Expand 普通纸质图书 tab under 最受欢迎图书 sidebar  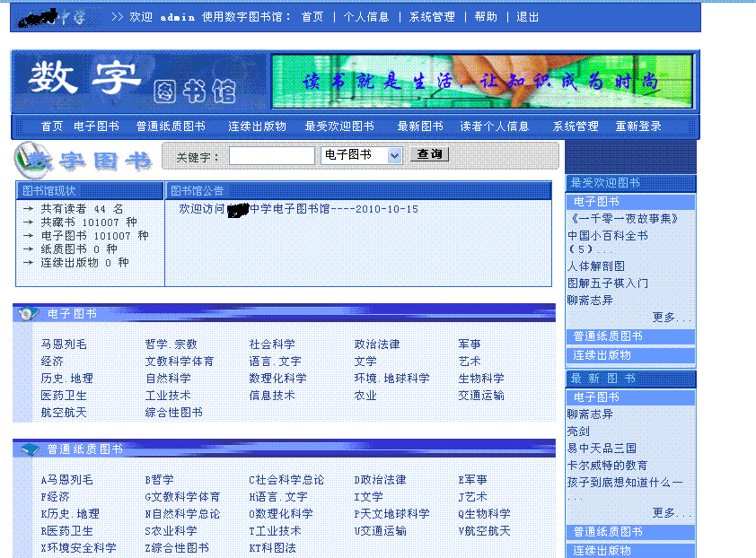[608, 336]
